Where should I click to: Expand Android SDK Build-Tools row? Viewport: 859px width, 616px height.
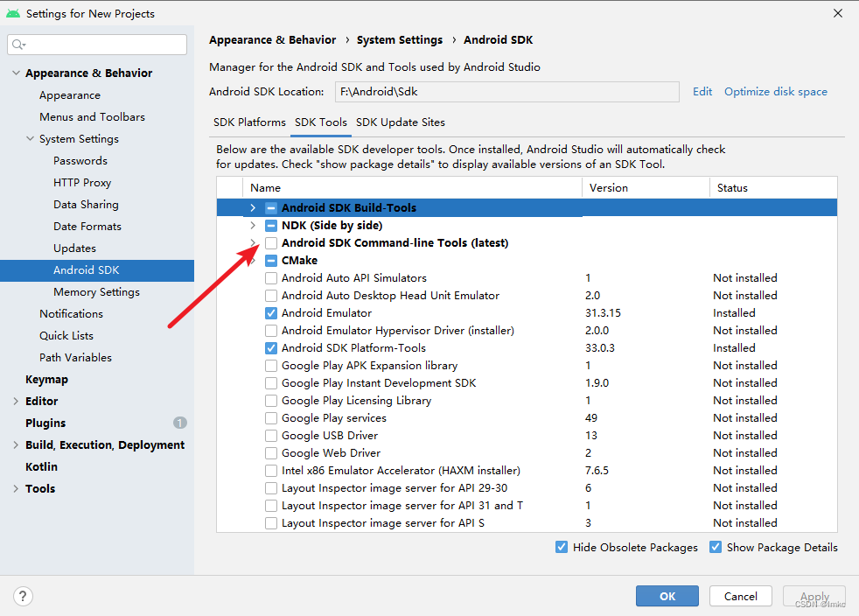253,207
